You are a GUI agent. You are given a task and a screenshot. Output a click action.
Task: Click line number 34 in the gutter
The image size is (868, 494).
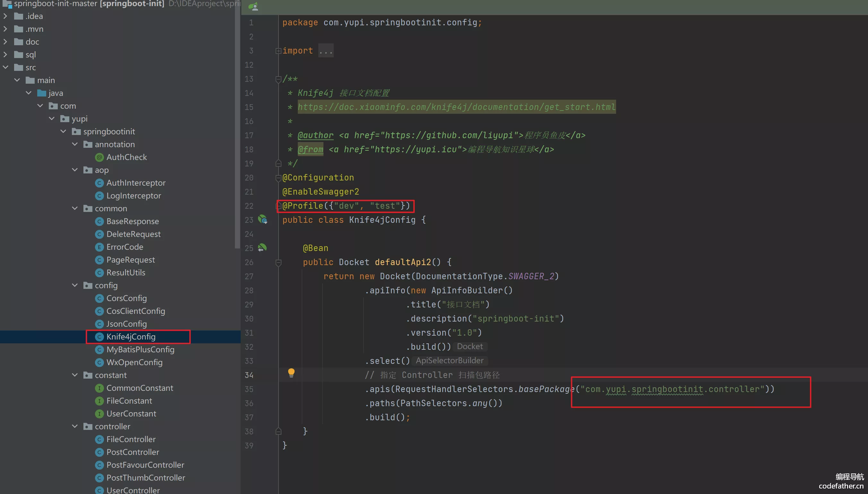click(249, 375)
